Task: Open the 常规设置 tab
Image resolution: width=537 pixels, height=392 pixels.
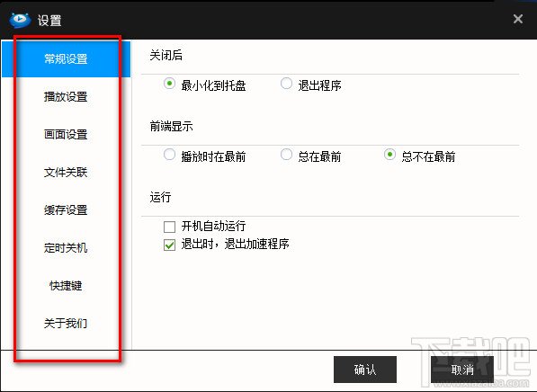Action: click(66, 58)
